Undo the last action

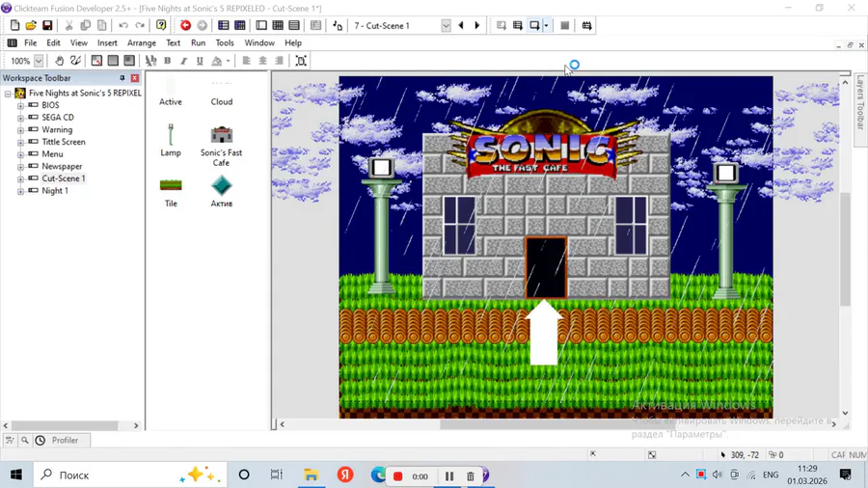pos(122,25)
